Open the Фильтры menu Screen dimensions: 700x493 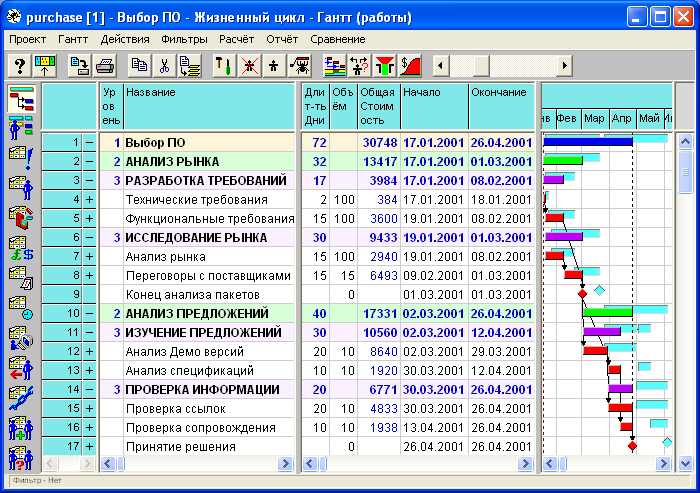pyautogui.click(x=184, y=39)
